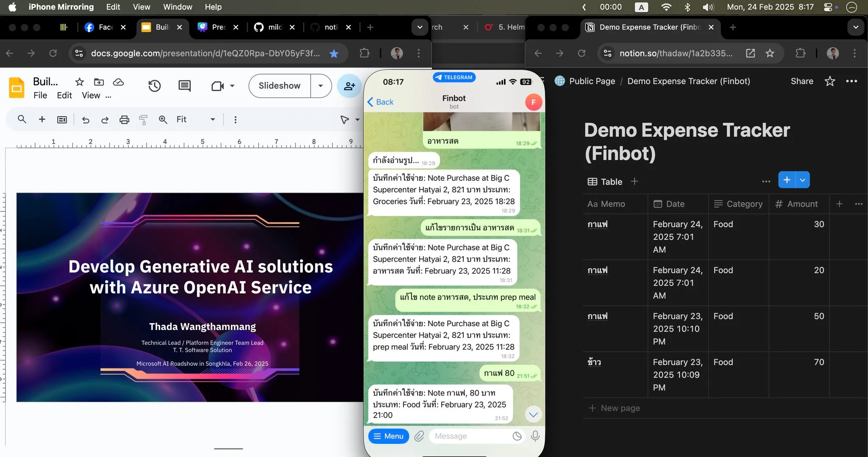Image resolution: width=868 pixels, height=457 pixels.
Task: Open the ข้าว memo row
Action: (x=594, y=362)
